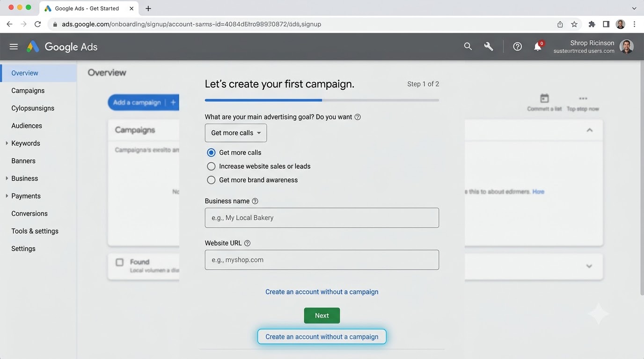Click the green Next button
644x359 pixels.
pyautogui.click(x=322, y=316)
